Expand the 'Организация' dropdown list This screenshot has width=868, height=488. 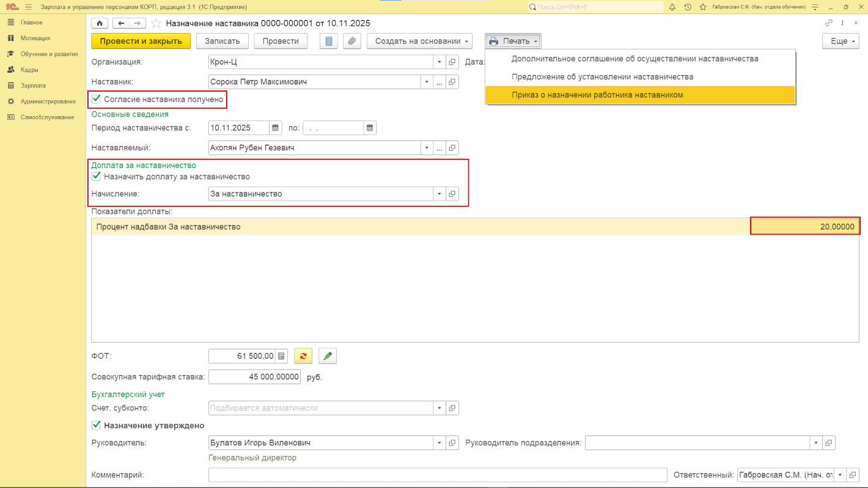coord(439,62)
